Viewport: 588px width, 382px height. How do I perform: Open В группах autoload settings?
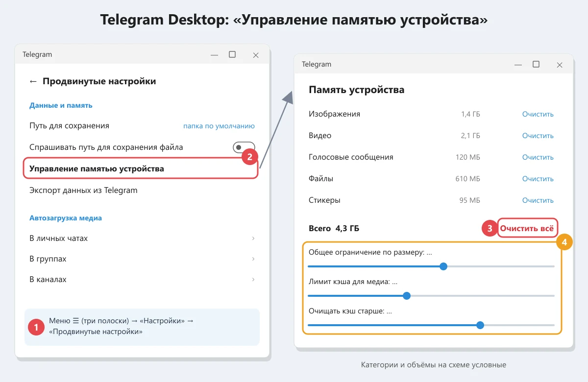[142, 259]
